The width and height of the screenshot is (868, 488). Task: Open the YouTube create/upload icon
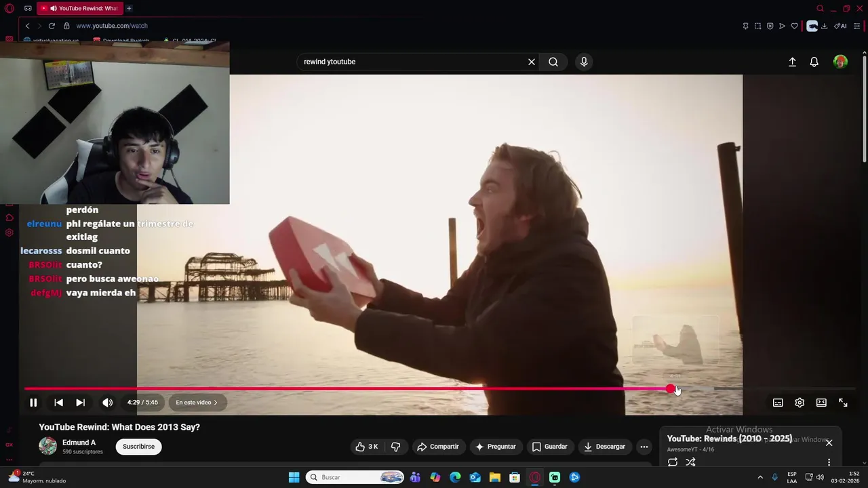[792, 62]
